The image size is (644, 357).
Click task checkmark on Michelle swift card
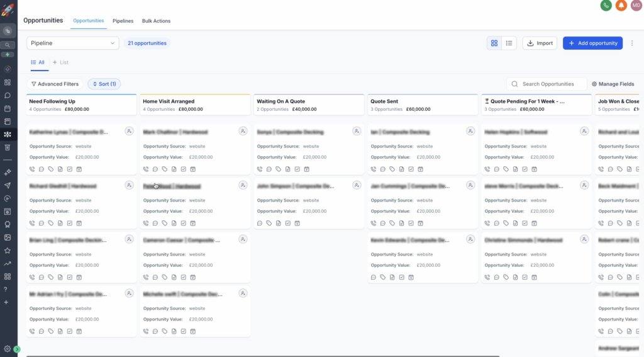(x=184, y=331)
